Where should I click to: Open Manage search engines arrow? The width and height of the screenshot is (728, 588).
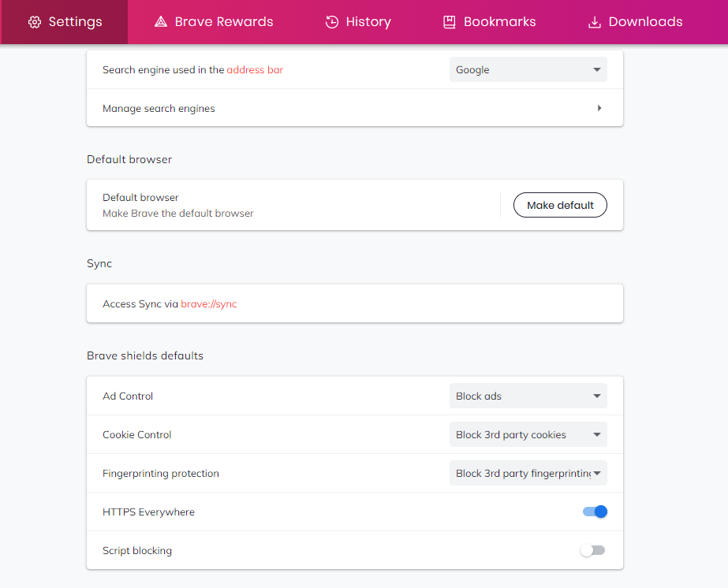[x=599, y=108]
